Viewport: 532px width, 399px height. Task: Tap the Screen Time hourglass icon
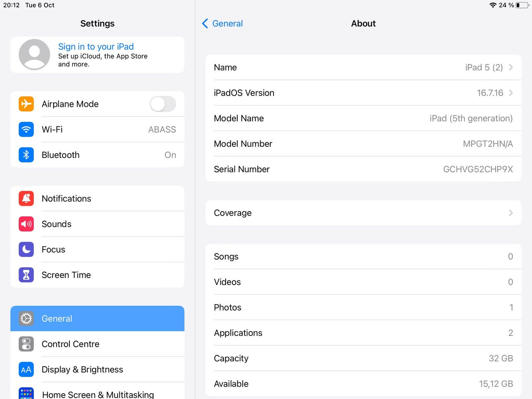(x=26, y=275)
